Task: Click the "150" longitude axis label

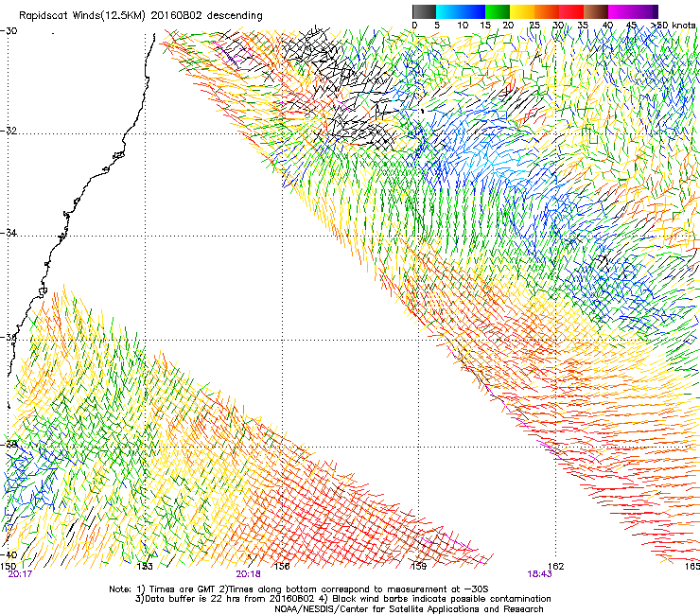Action: pyautogui.click(x=8, y=567)
